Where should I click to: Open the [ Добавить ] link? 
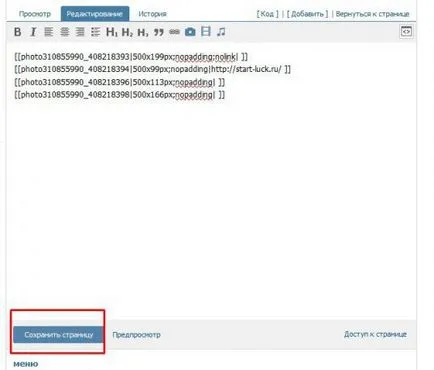(307, 14)
